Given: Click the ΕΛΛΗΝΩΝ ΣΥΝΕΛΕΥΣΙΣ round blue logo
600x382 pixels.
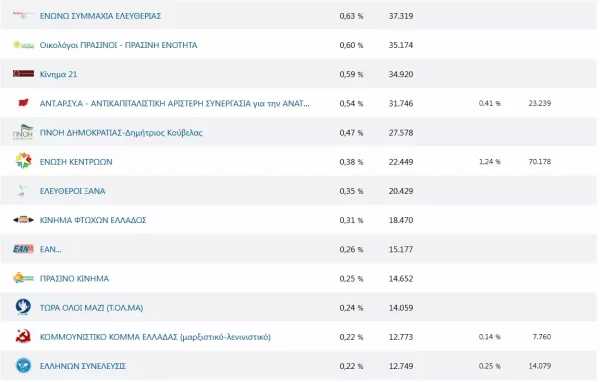Looking at the screenshot, I should [23, 366].
